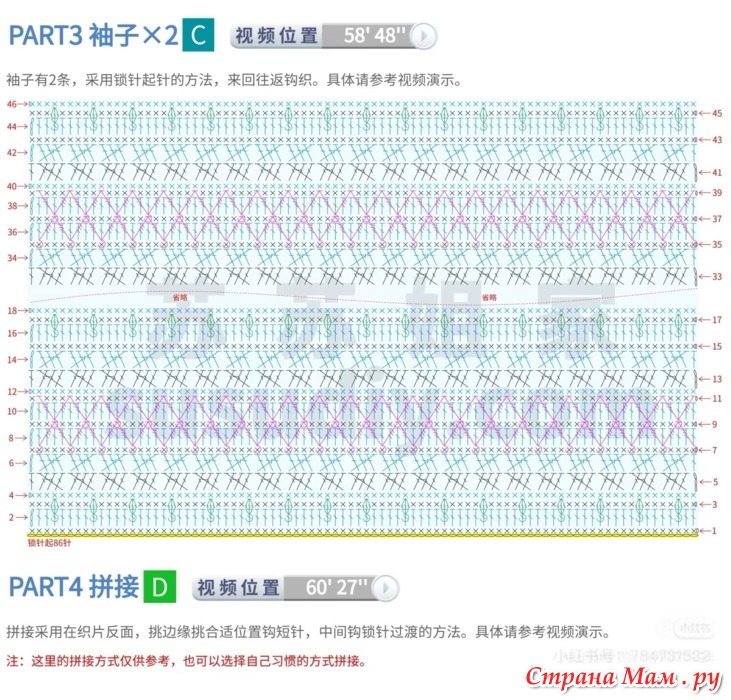Screen dimensions: 731x700
Task: Click the PART4 拼接 heading
Action: pos(72,587)
